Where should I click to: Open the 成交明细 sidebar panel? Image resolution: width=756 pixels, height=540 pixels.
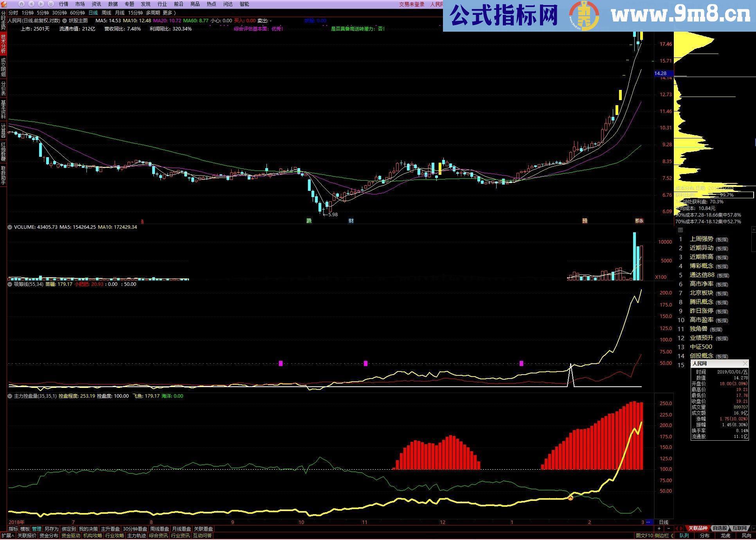(x=3, y=67)
